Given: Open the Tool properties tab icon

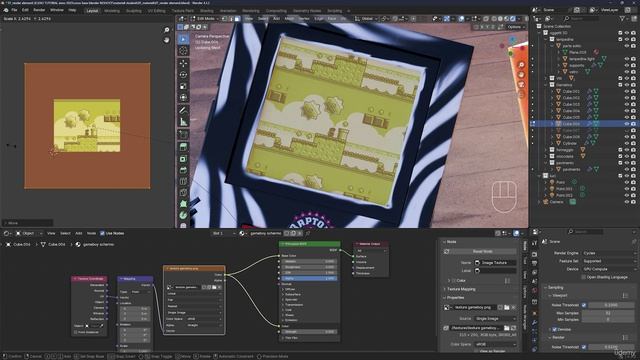Looking at the screenshot, I should click(x=535, y=243).
